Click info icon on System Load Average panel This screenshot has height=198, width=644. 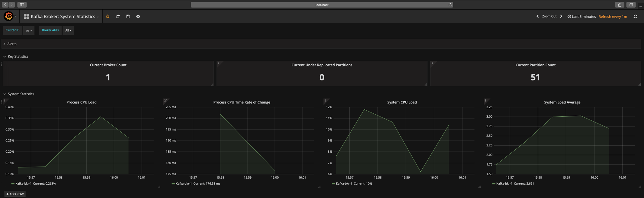click(485, 101)
